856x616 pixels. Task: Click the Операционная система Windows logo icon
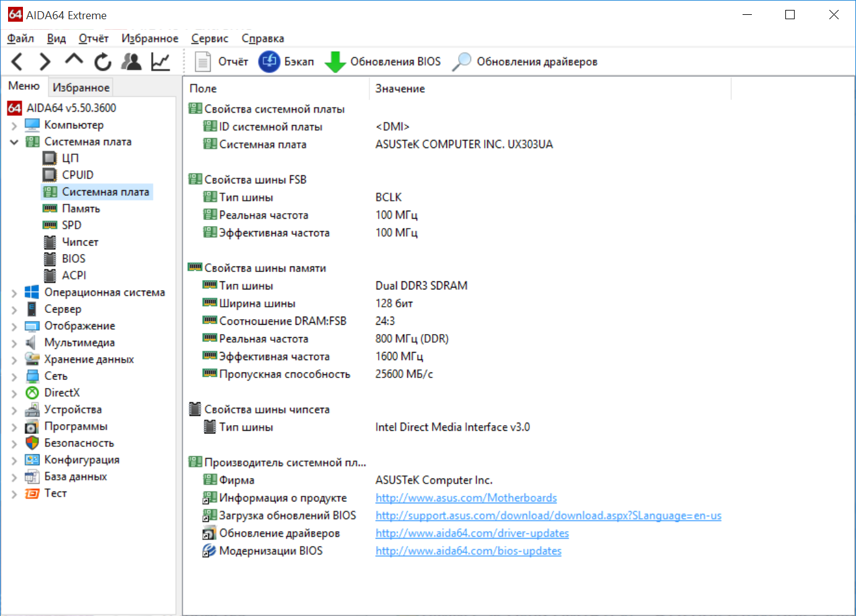pos(32,292)
